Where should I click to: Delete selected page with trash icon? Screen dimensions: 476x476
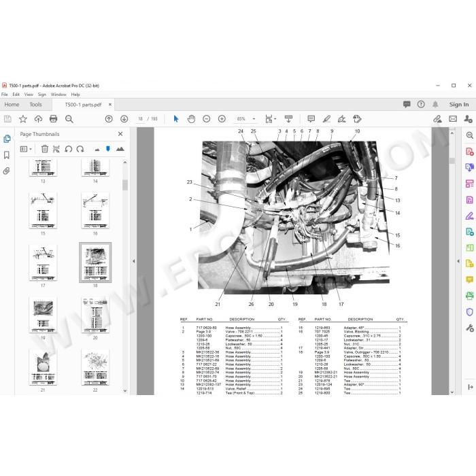coord(45,149)
